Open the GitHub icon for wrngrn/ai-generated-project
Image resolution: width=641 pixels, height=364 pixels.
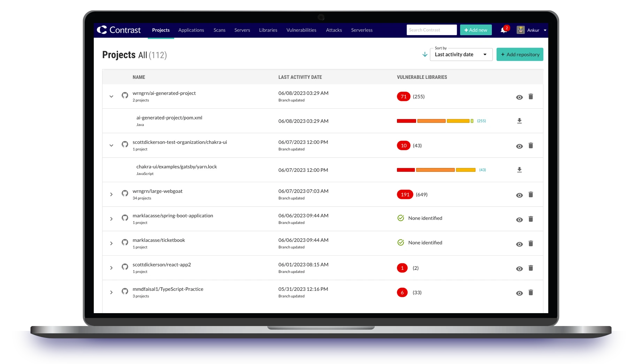click(x=125, y=95)
